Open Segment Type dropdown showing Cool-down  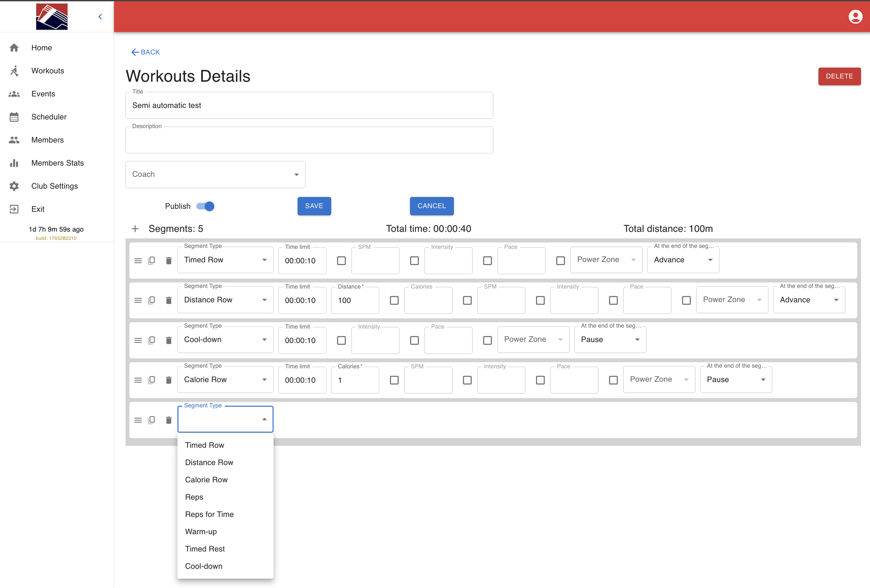coord(226,340)
